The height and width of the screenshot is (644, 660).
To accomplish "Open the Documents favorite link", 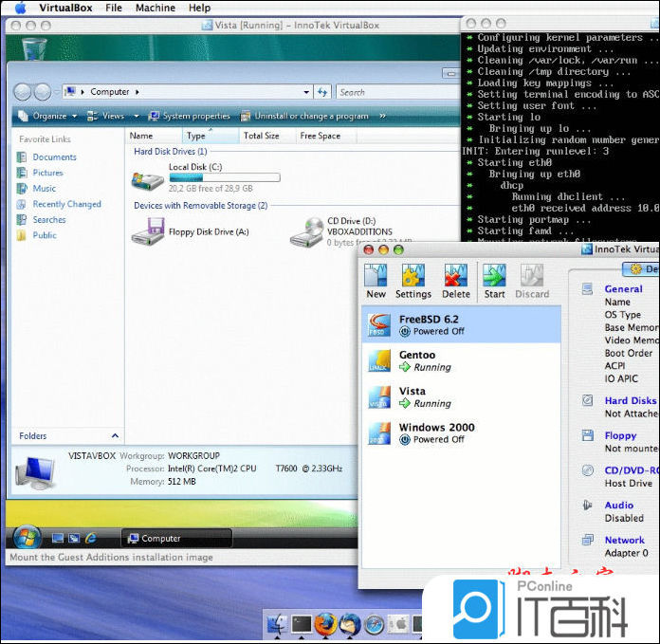I will pyautogui.click(x=54, y=157).
